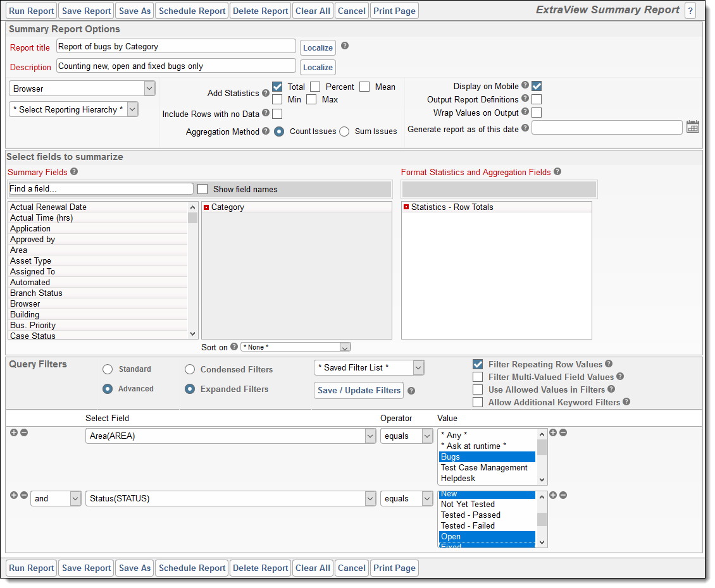Click Localize next to the Description field
715x588 pixels.
[x=318, y=68]
